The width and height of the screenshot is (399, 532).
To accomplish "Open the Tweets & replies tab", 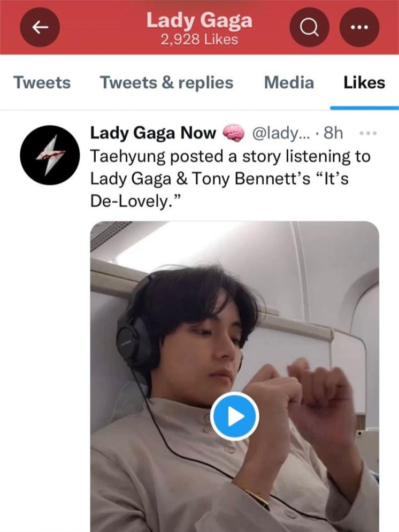I will [x=166, y=83].
